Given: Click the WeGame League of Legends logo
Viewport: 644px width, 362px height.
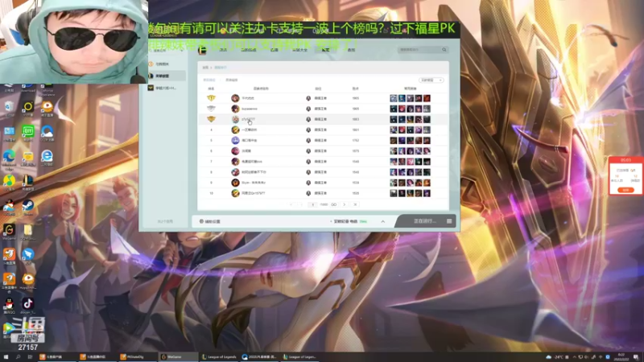Looking at the screenshot, I should click(x=202, y=50).
